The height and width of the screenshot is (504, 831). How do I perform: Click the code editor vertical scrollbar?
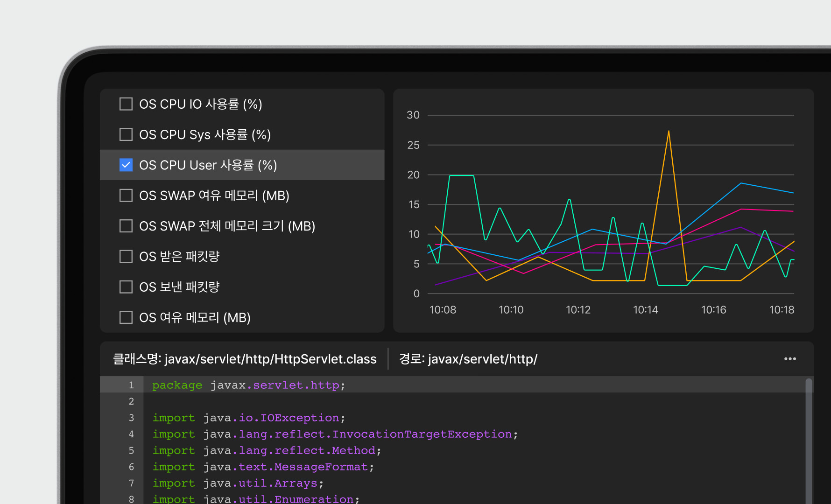(809, 439)
